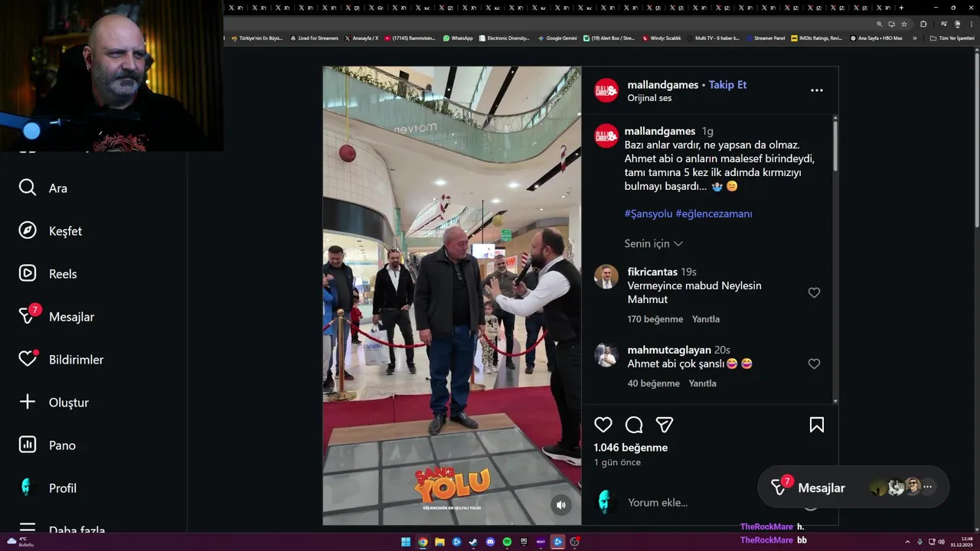Open Anasayfa / X bookmark
Viewport: 980px width, 551px height.
(x=361, y=37)
